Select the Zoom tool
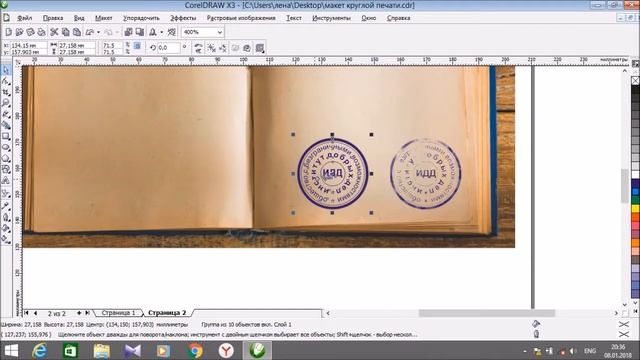 6,103
